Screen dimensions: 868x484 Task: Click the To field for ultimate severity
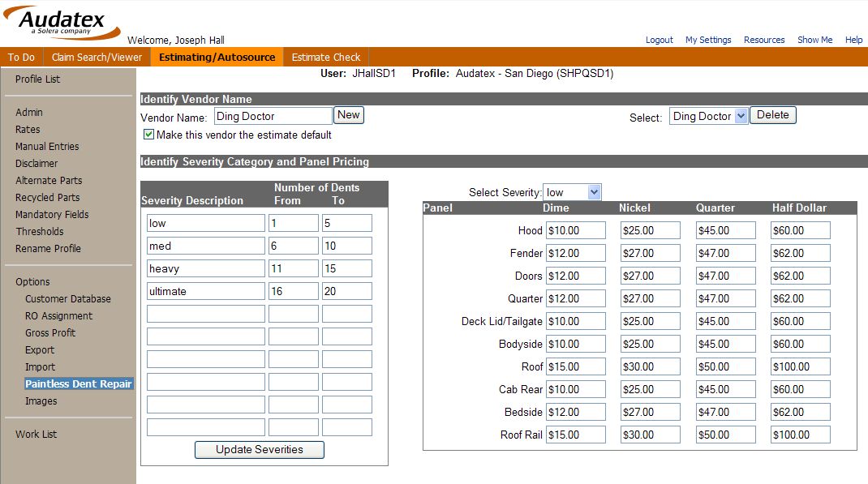click(347, 291)
